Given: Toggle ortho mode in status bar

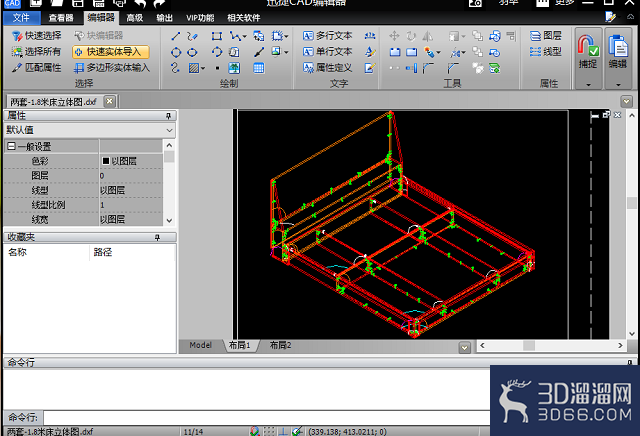Looking at the screenshot, I should [x=283, y=432].
